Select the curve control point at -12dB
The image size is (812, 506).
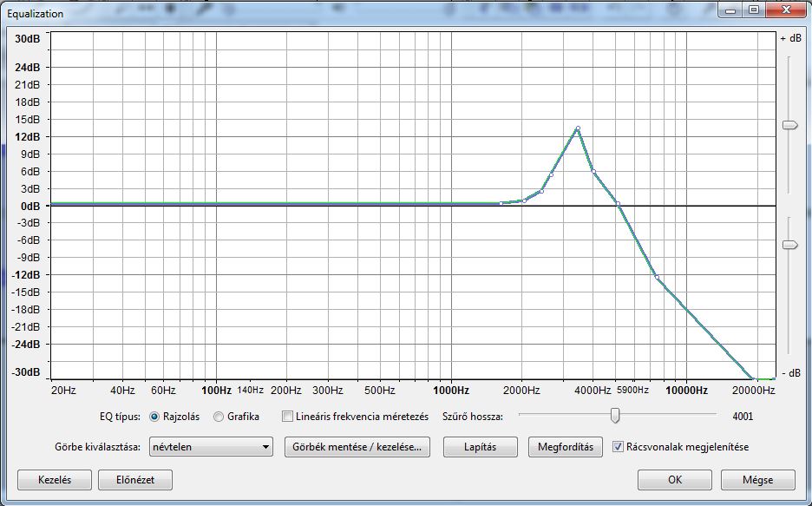[x=657, y=277]
